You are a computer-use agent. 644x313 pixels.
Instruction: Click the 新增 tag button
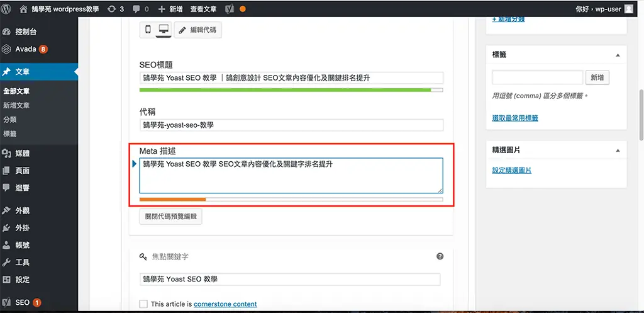click(x=597, y=77)
